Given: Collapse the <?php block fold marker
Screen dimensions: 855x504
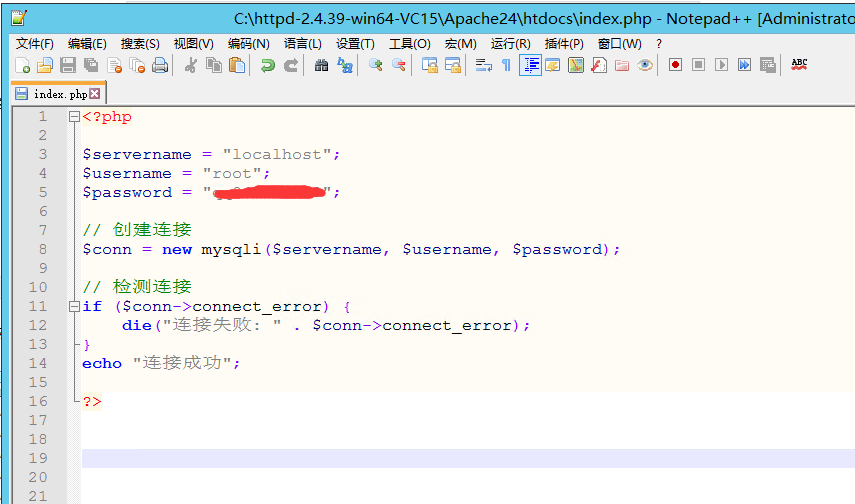Looking at the screenshot, I should point(74,117).
